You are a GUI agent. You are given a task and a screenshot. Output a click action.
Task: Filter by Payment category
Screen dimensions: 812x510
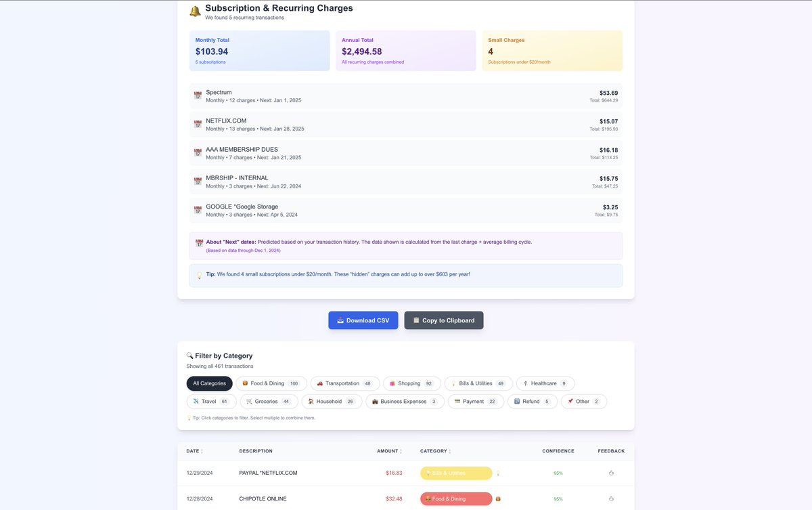[476, 402]
